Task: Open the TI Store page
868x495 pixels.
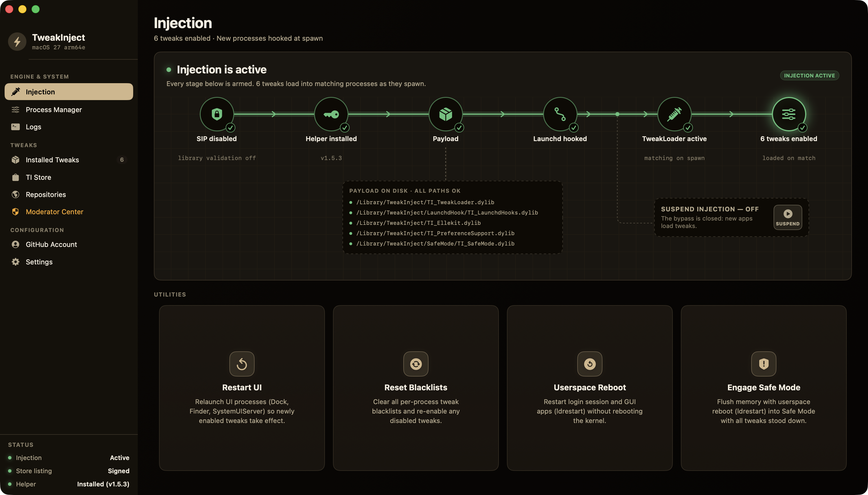Action: point(69,177)
